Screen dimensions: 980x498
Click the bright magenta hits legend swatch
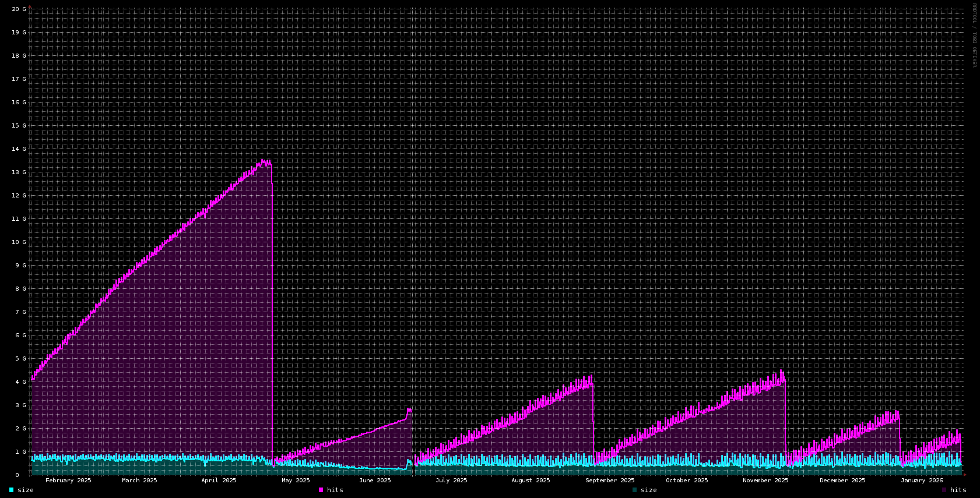click(x=321, y=490)
